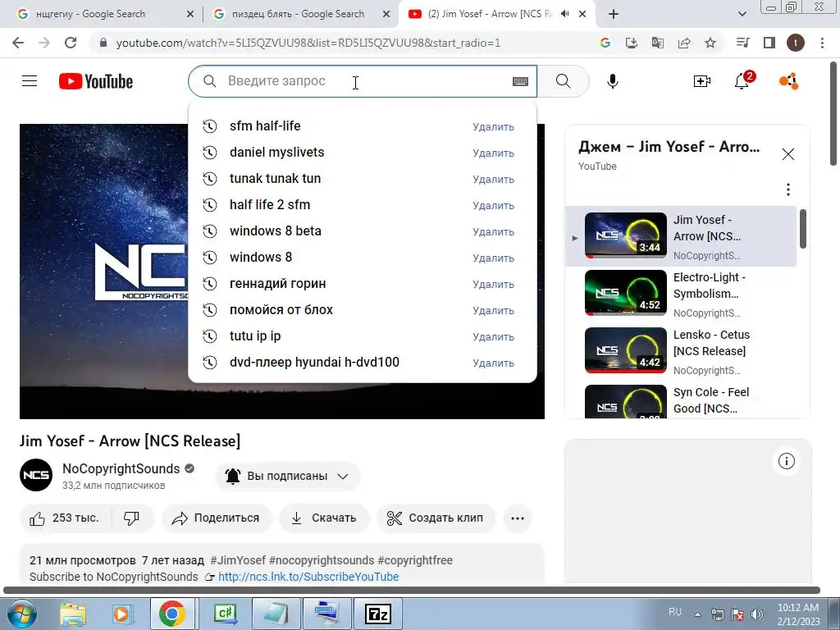Screen dimensions: 840x630
Task: Play Electro-Light Symbolism from playlist
Action: tap(680, 293)
